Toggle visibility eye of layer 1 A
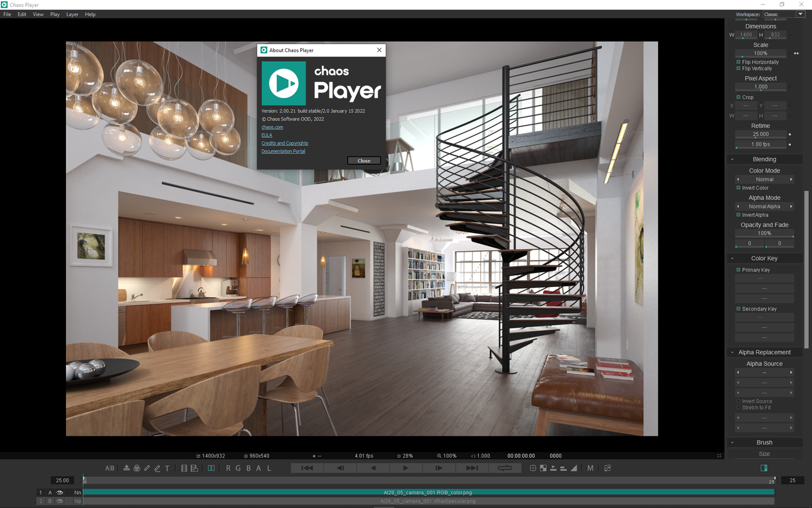Screen dimensions: 812x508 point(60,492)
